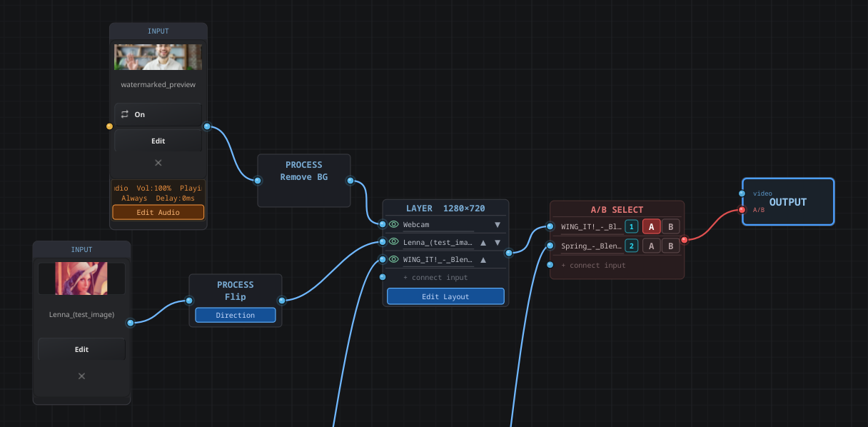Click the watermarked_preview file name
Image resolution: width=868 pixels, height=427 pixels.
pyautogui.click(x=158, y=84)
